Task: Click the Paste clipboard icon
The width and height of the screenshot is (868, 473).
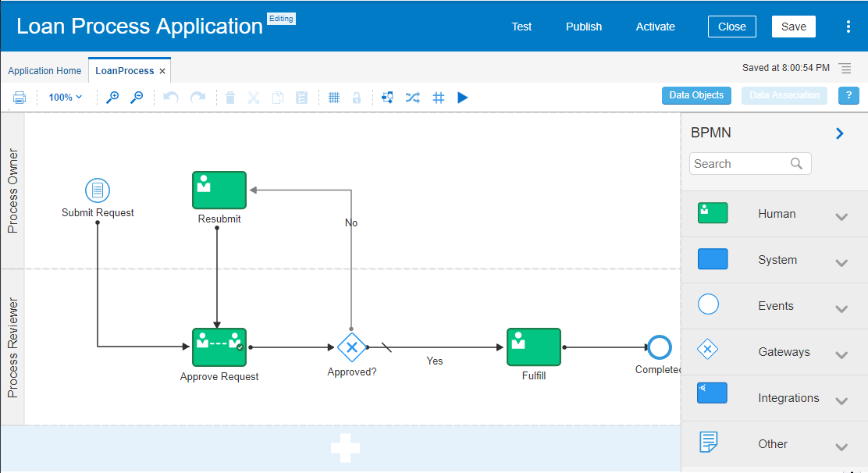Action: click(302, 98)
